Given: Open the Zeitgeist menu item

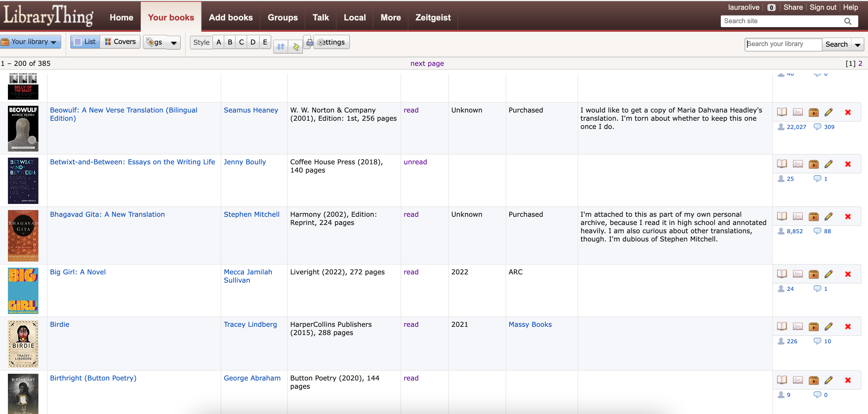Looking at the screenshot, I should pos(433,17).
